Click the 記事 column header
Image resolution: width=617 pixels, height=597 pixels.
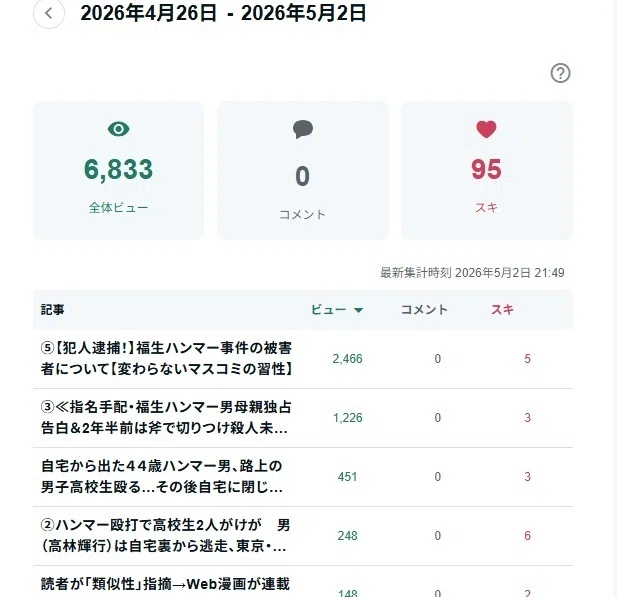52,310
